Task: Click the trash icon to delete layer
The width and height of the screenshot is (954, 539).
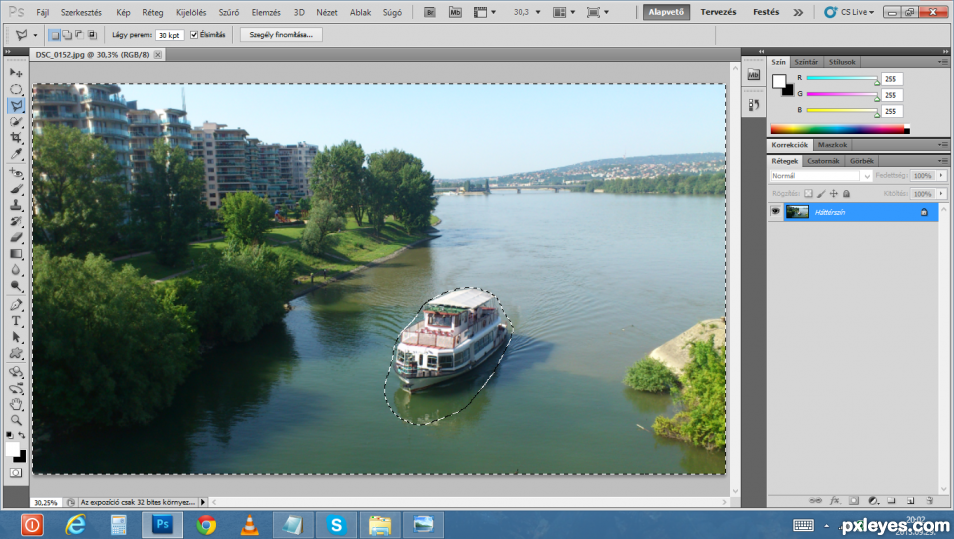Action: coord(929,501)
